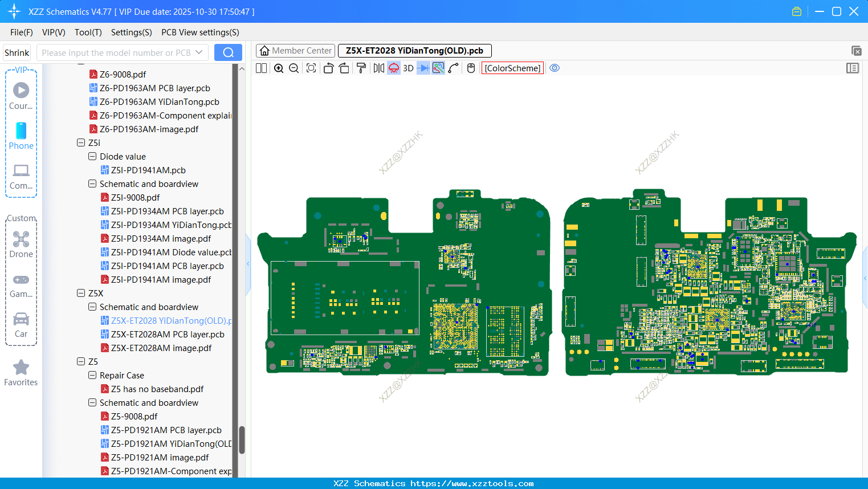Toggle the diode mode button
This screenshot has width=868, height=489.
coord(423,68)
